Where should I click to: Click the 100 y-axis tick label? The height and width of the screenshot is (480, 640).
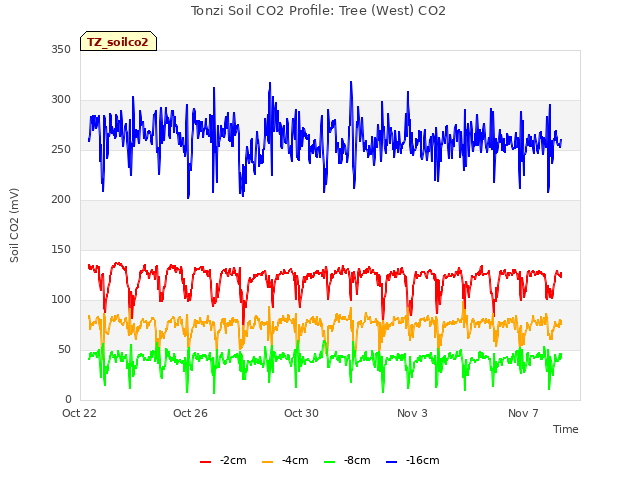pos(61,300)
